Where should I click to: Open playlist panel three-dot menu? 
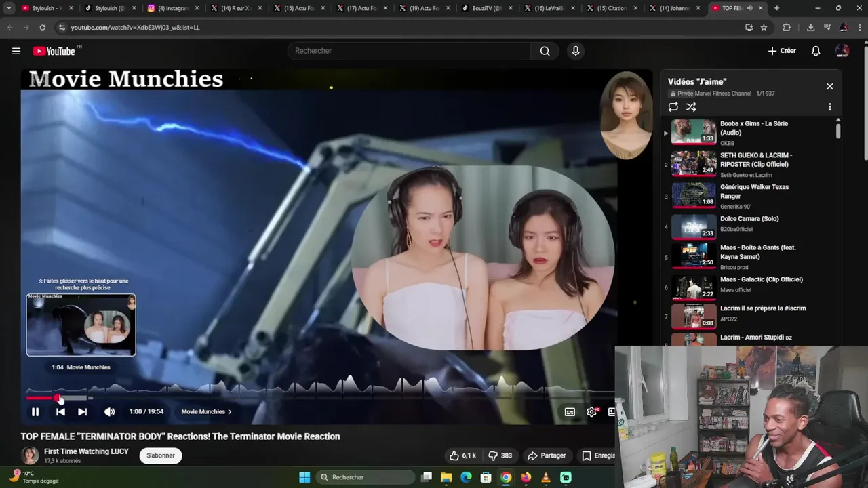pos(829,106)
